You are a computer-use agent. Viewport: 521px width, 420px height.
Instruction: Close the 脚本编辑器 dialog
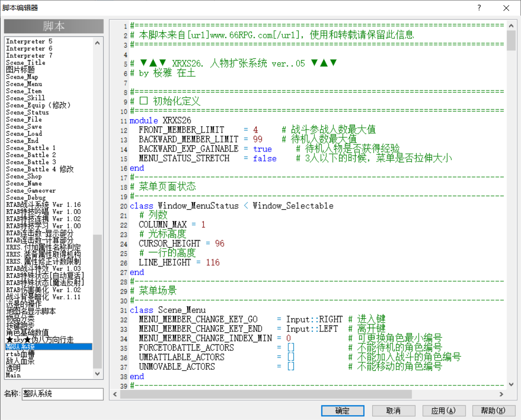[506, 8]
